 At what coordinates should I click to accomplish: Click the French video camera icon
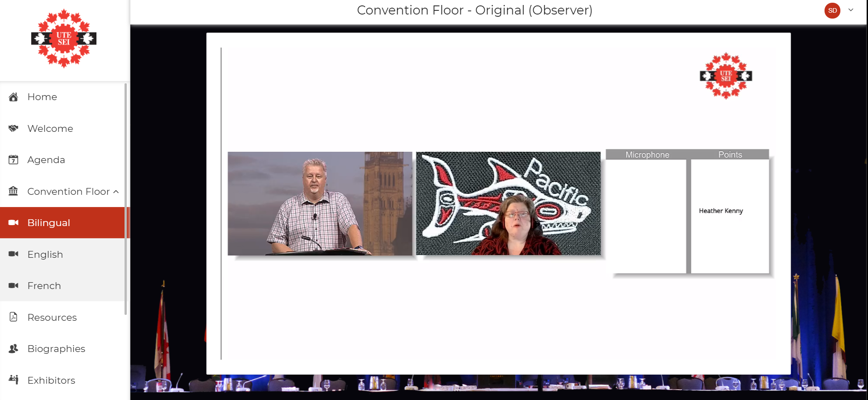[14, 285]
